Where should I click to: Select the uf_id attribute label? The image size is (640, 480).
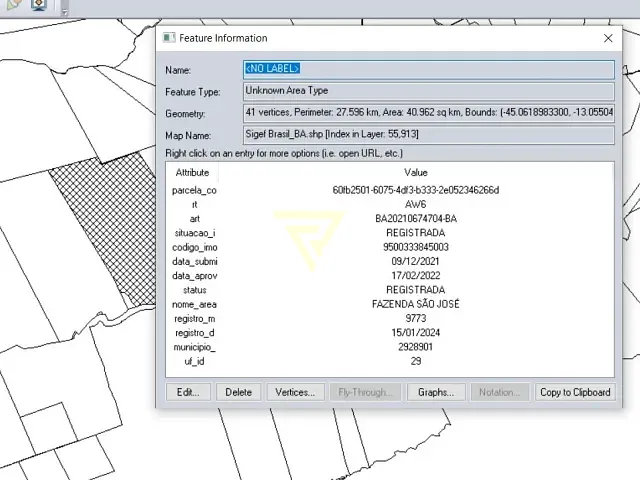195,362
